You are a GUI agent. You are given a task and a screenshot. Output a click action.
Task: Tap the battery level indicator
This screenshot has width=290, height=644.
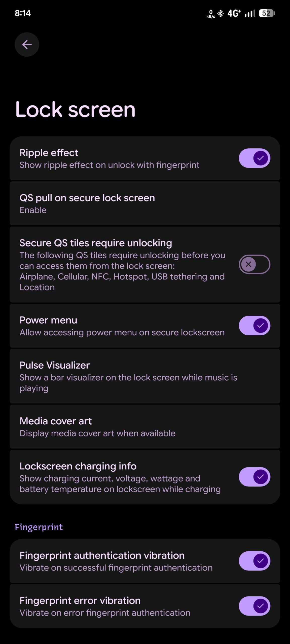coord(267,13)
